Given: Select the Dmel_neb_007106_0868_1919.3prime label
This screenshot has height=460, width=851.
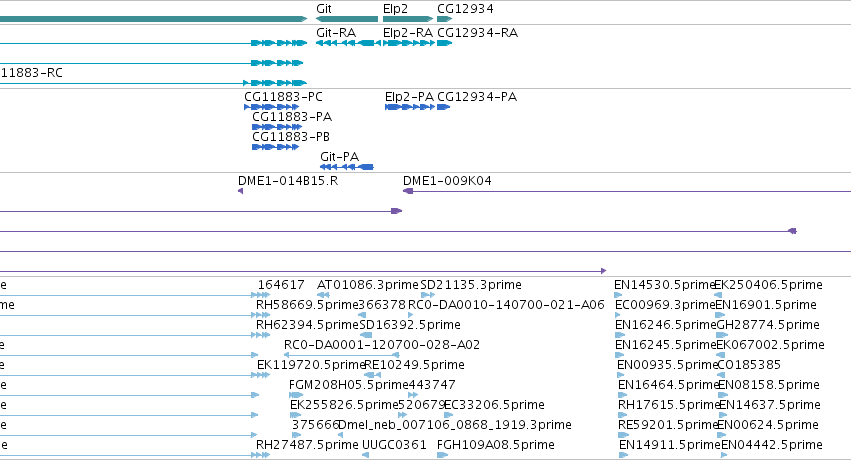Looking at the screenshot, I should point(455,425).
